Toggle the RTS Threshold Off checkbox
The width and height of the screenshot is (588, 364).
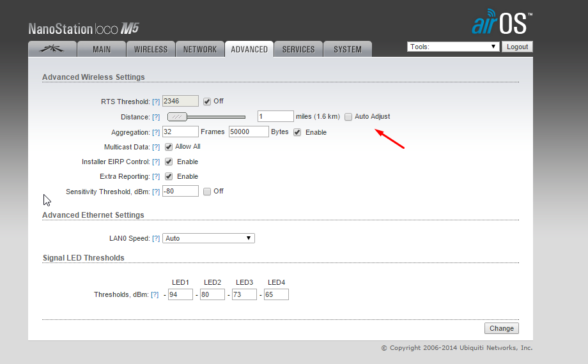click(x=207, y=102)
